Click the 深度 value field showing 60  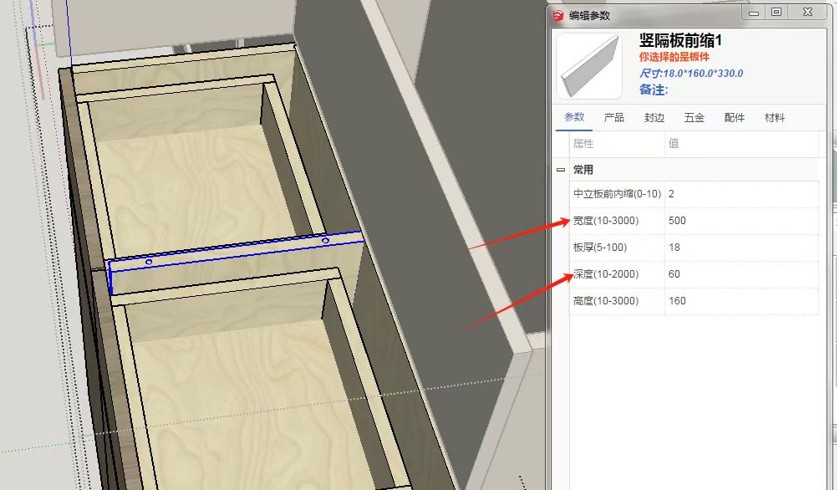click(745, 274)
